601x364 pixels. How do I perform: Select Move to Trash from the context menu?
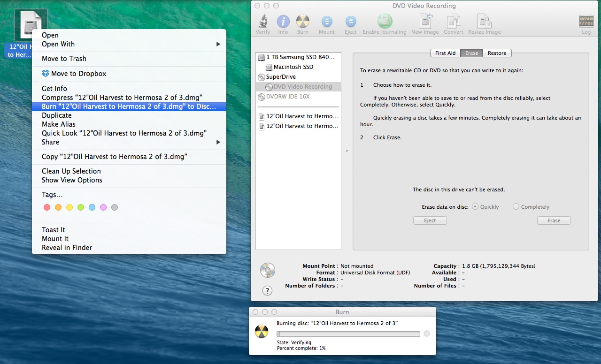click(x=65, y=58)
